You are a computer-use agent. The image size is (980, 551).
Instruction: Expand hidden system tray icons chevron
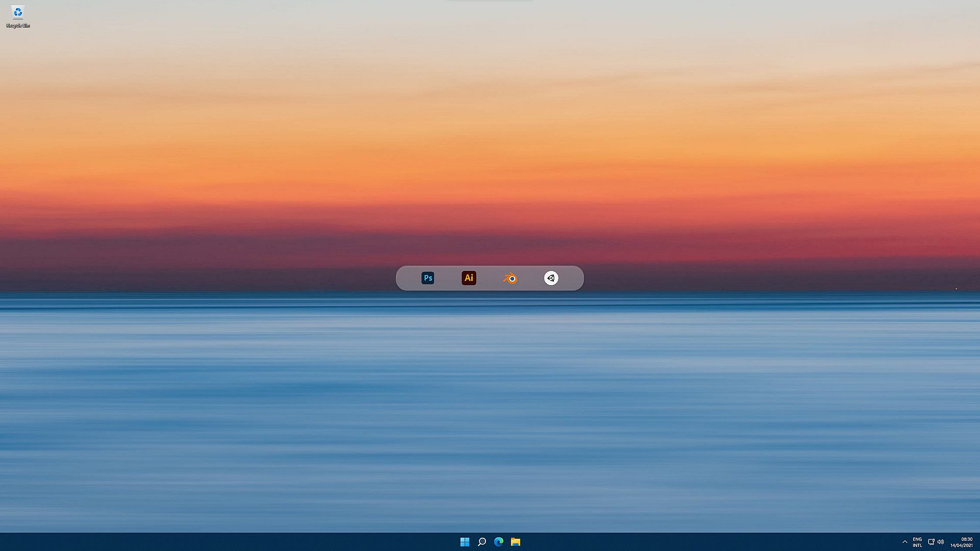(x=904, y=542)
